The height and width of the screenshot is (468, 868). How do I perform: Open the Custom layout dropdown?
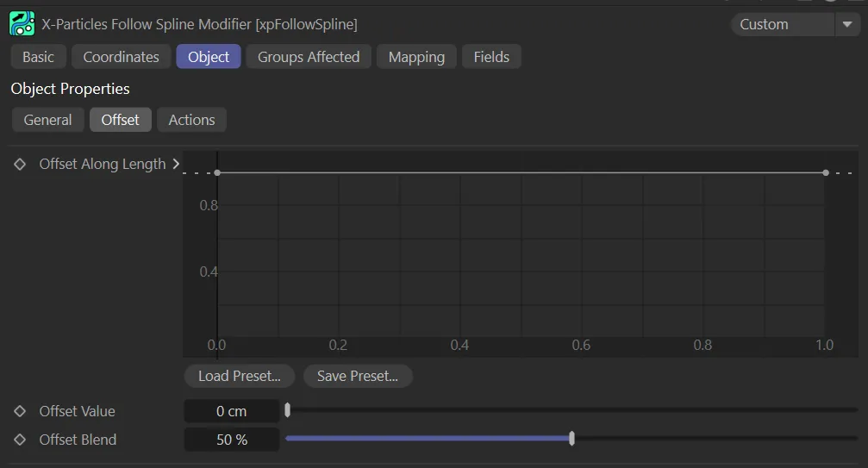pos(782,24)
